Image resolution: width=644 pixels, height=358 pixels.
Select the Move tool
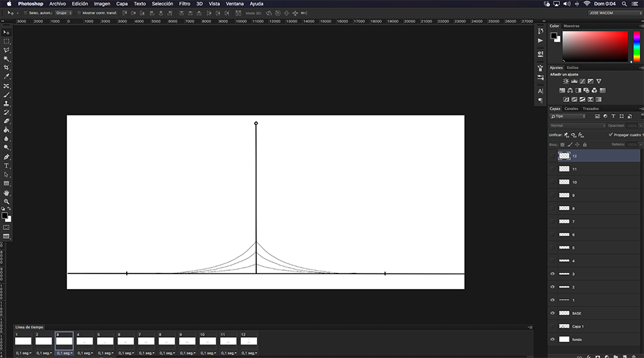[x=6, y=32]
